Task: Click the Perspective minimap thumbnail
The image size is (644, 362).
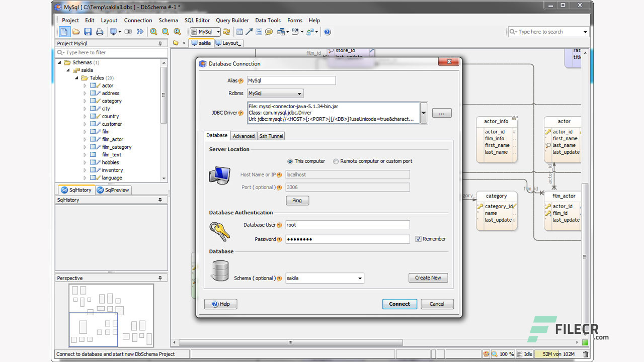Action: point(111,315)
